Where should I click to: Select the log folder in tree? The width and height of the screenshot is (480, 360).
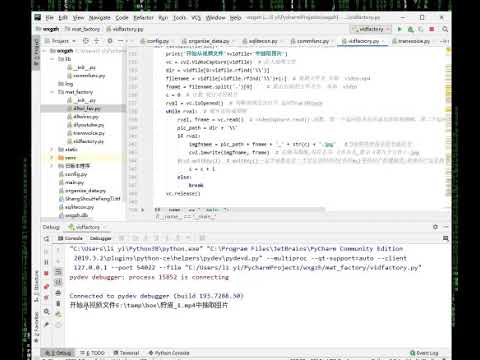(x=66, y=84)
